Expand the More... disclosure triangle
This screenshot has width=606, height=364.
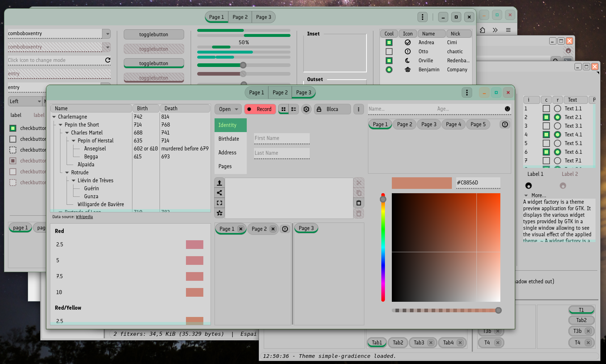[526, 195]
